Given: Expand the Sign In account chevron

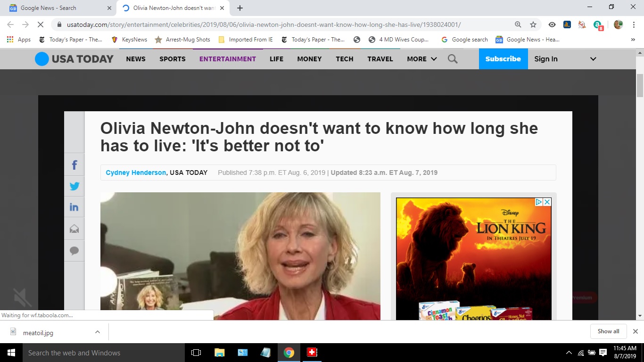Looking at the screenshot, I should (x=593, y=59).
